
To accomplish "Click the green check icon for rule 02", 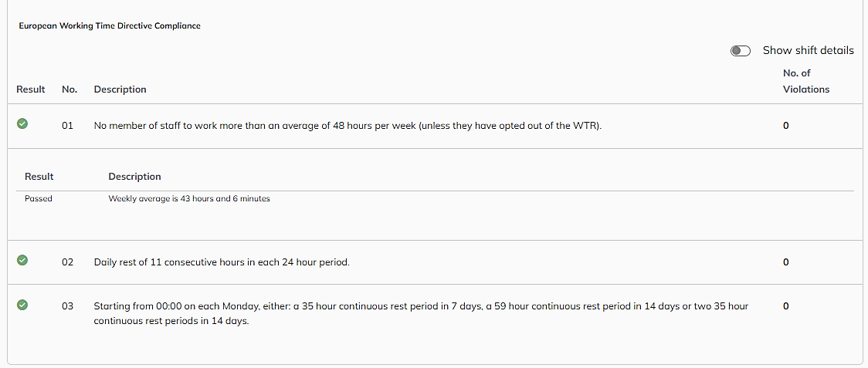I will (x=22, y=260).
